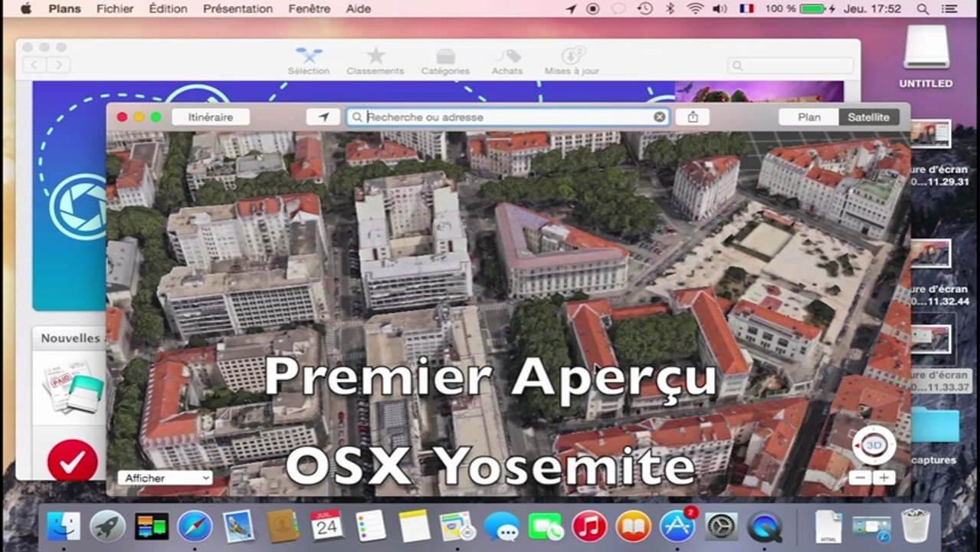The width and height of the screenshot is (980, 552).
Task: Open Mises à jour tab in App Store
Action: click(572, 61)
